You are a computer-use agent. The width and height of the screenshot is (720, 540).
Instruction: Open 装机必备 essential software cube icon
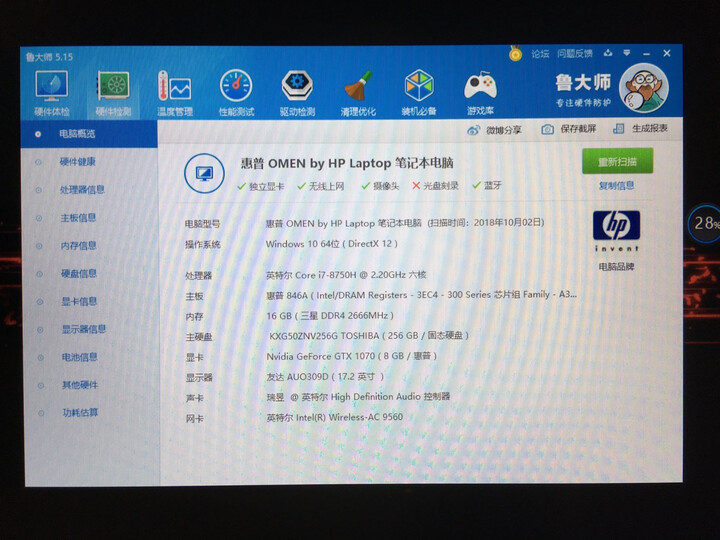[x=419, y=93]
